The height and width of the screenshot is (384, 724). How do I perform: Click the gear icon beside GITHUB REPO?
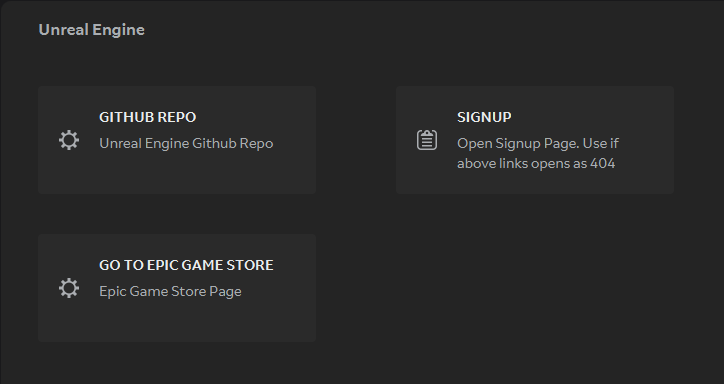[x=69, y=140]
